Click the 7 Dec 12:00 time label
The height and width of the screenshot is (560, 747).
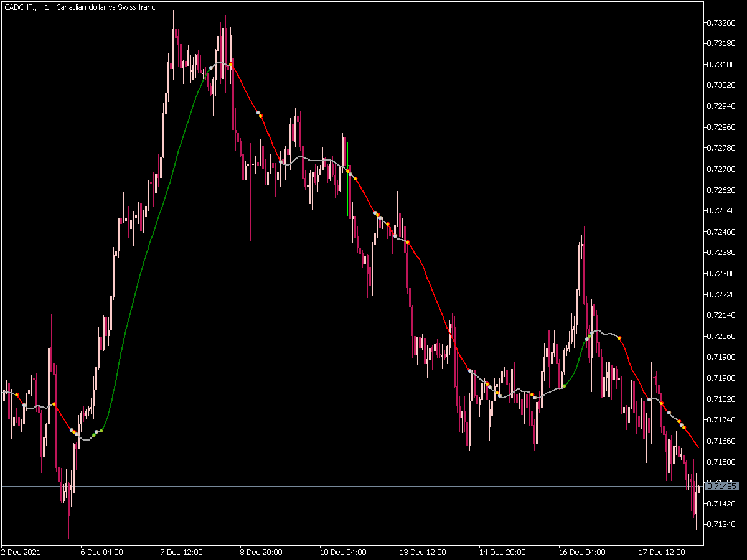click(181, 552)
